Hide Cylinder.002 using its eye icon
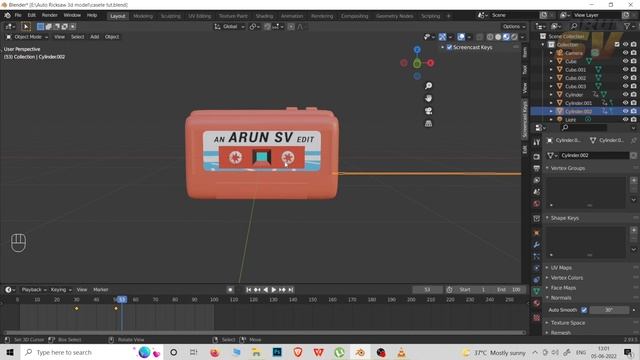The image size is (640, 360). tap(625, 111)
